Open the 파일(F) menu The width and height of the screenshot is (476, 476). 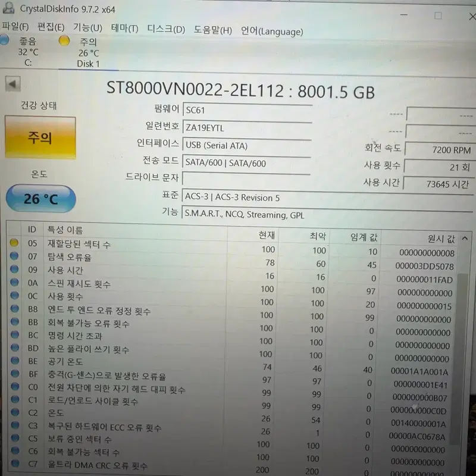coord(15,26)
